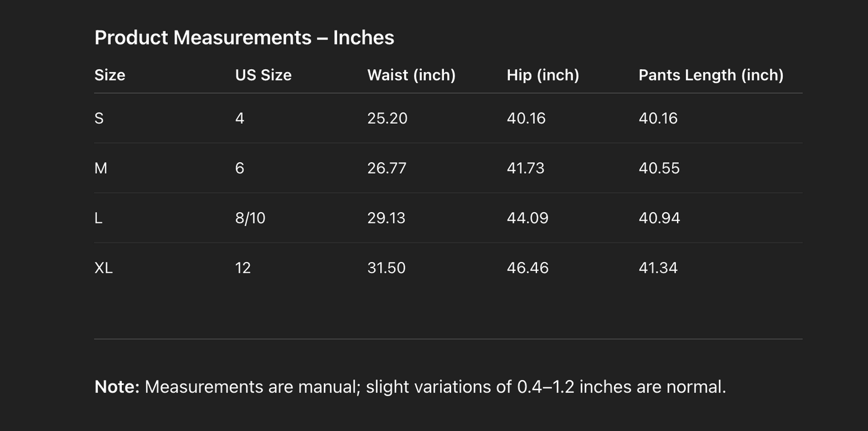Click the XL size row label
The height and width of the screenshot is (431, 868).
[103, 268]
